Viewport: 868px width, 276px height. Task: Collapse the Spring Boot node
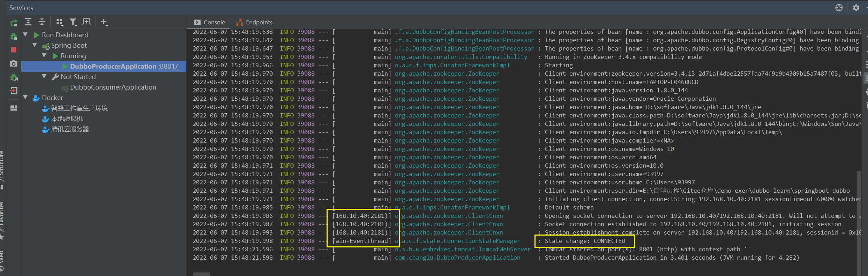pyautogui.click(x=35, y=45)
